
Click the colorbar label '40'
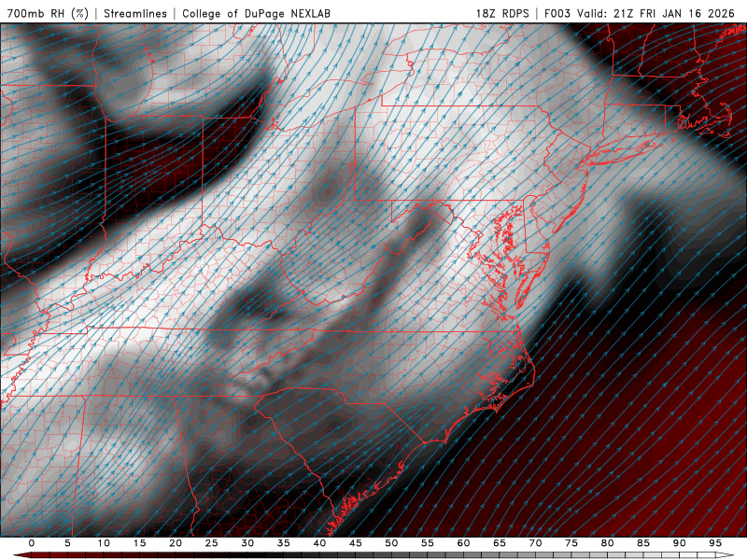coord(319,543)
